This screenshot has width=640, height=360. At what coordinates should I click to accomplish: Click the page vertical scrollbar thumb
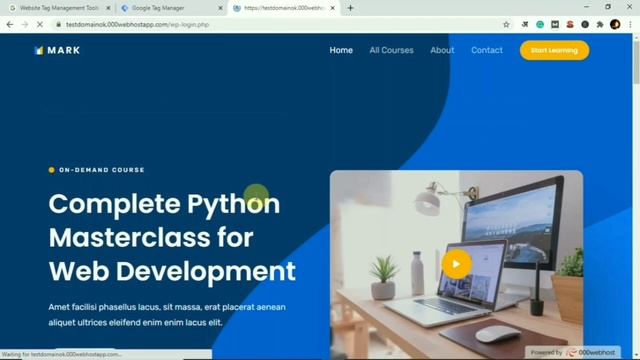(x=636, y=62)
